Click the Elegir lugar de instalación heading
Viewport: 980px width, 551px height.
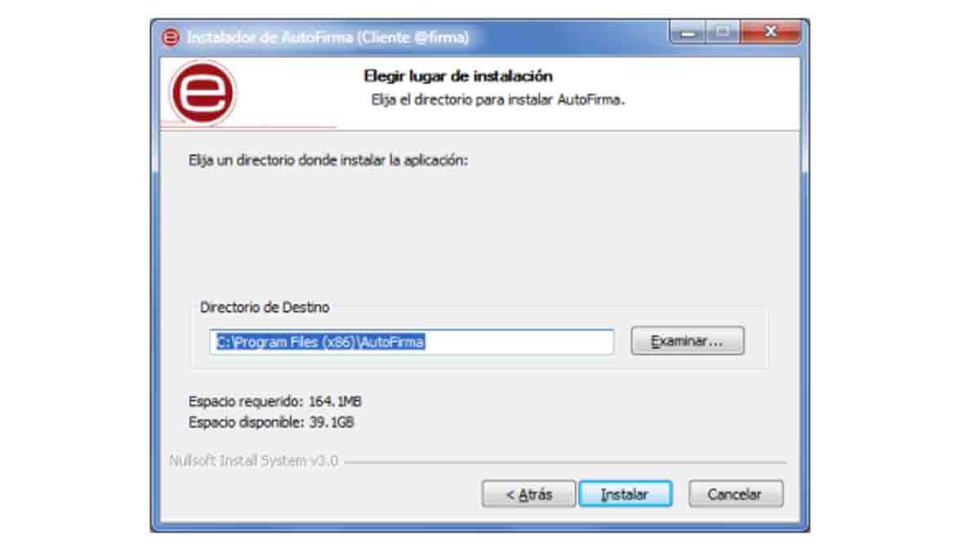click(458, 76)
